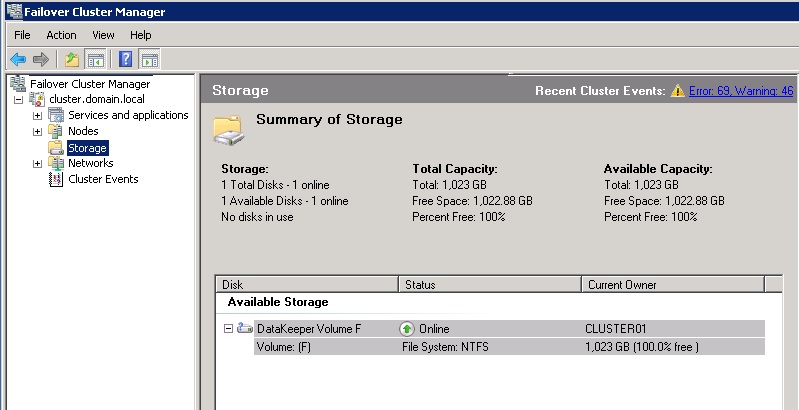Select Cluster Events in tree
799x410 pixels.
tap(103, 179)
